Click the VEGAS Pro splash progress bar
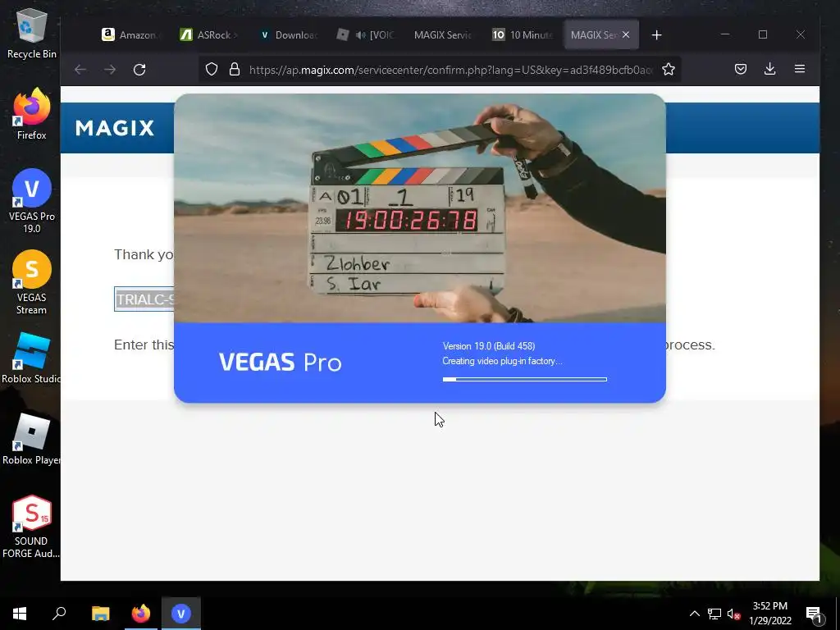 (524, 379)
